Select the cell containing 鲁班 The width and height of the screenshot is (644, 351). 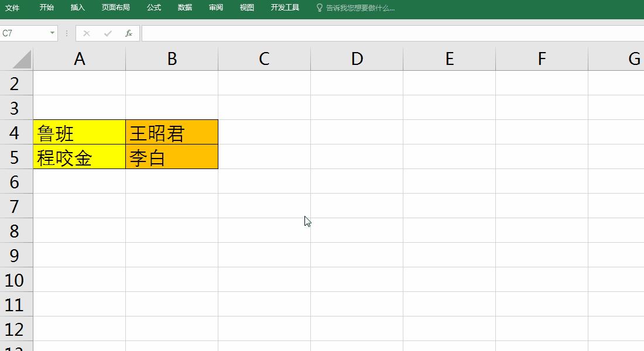click(80, 133)
